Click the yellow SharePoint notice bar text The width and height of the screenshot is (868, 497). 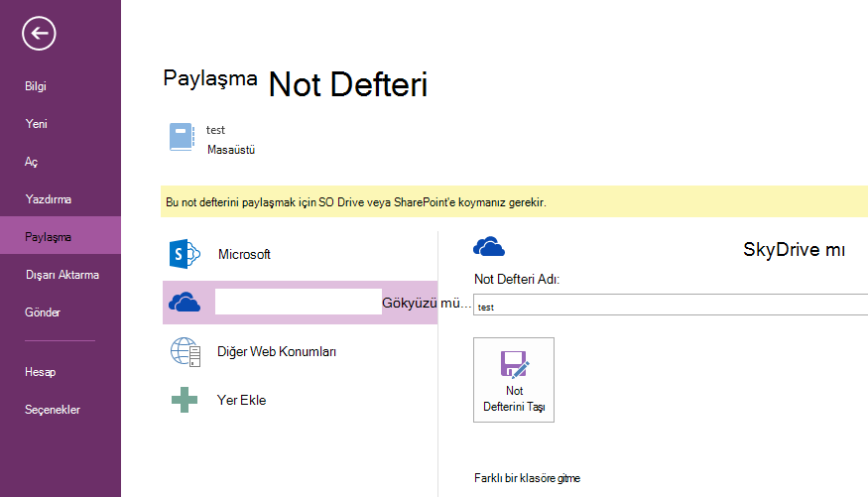pyautogui.click(x=356, y=202)
